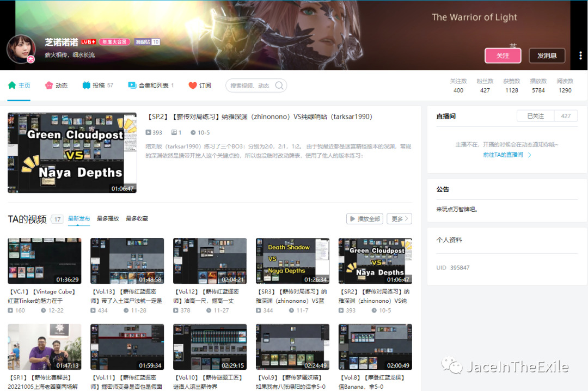Click the magnifier search icon
Image resolution: width=588 pixels, height=391 pixels.
tap(279, 85)
